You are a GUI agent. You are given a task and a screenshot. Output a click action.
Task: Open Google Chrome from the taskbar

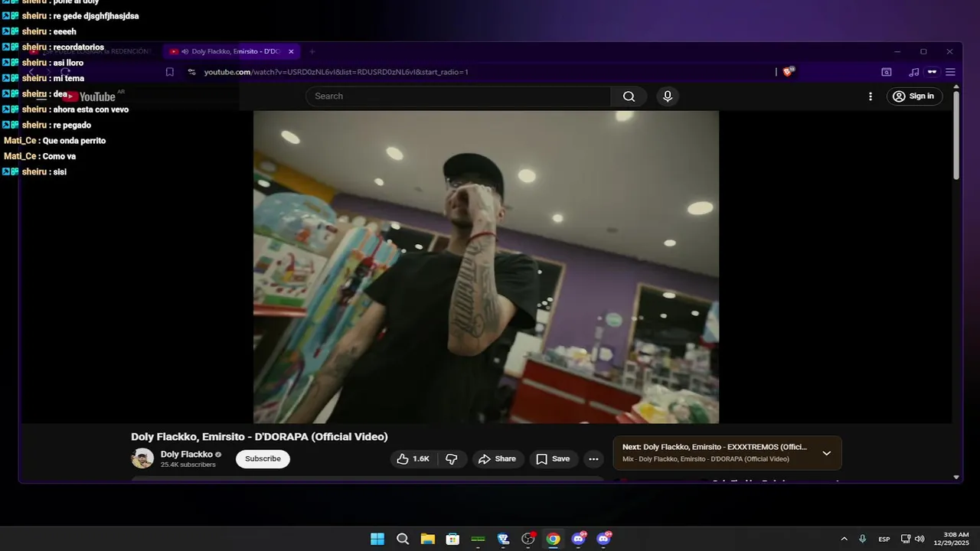[553, 539]
